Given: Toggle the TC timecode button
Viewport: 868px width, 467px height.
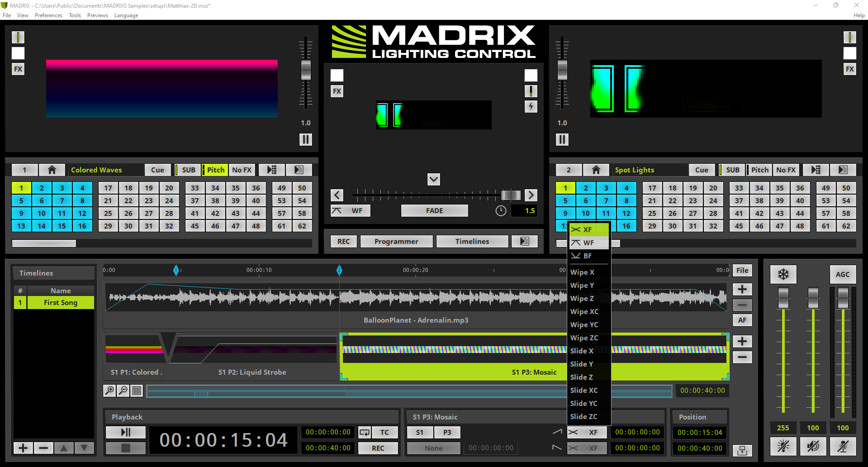Looking at the screenshot, I should 384,432.
